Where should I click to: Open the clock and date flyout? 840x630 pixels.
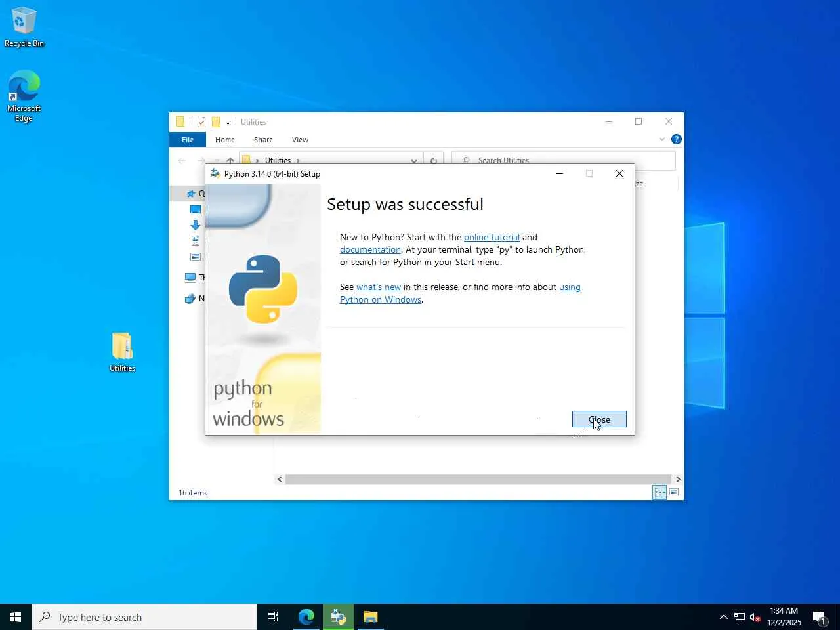[784, 617]
